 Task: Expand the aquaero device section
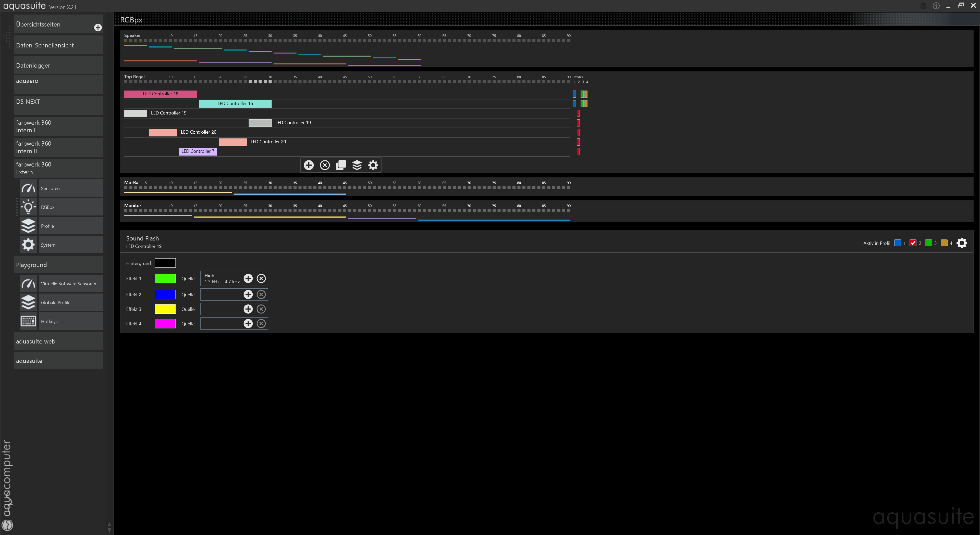pos(58,84)
